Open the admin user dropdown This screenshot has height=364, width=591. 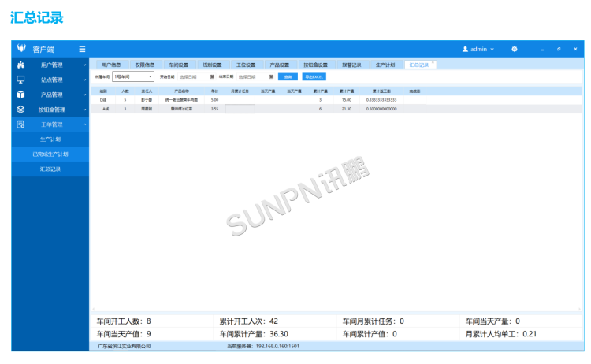478,49
